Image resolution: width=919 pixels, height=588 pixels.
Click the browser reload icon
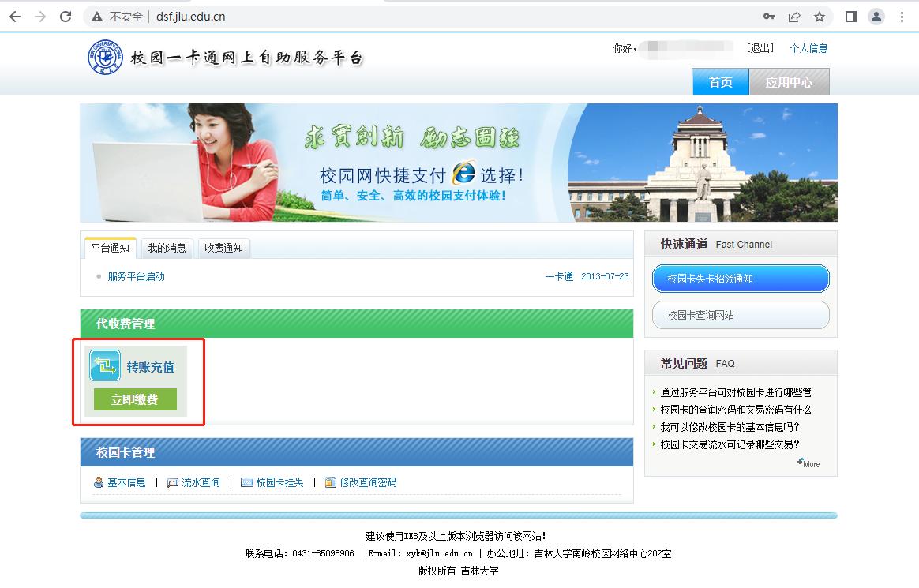(66, 17)
